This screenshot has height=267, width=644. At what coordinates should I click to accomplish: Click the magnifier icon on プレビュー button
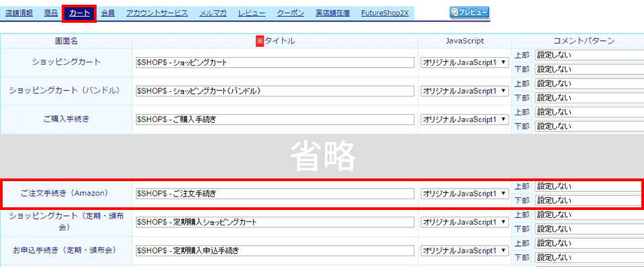pos(454,13)
